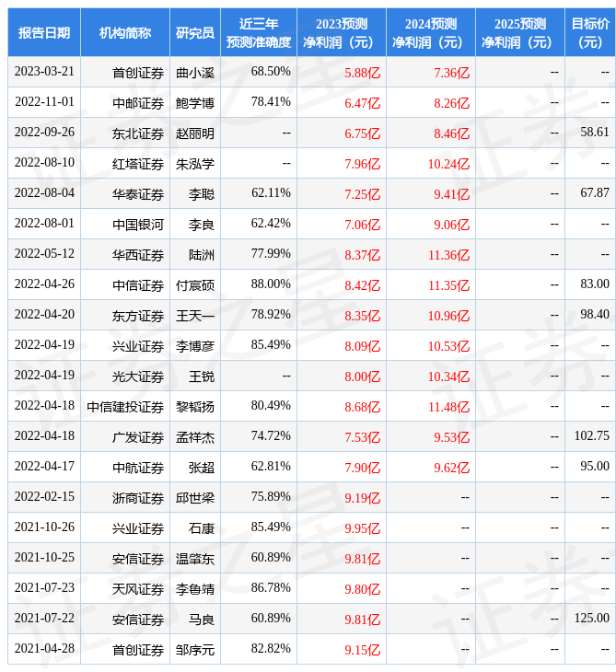This screenshot has height=672, width=616.
Task: Click target price 67.87
Action: [x=595, y=193]
